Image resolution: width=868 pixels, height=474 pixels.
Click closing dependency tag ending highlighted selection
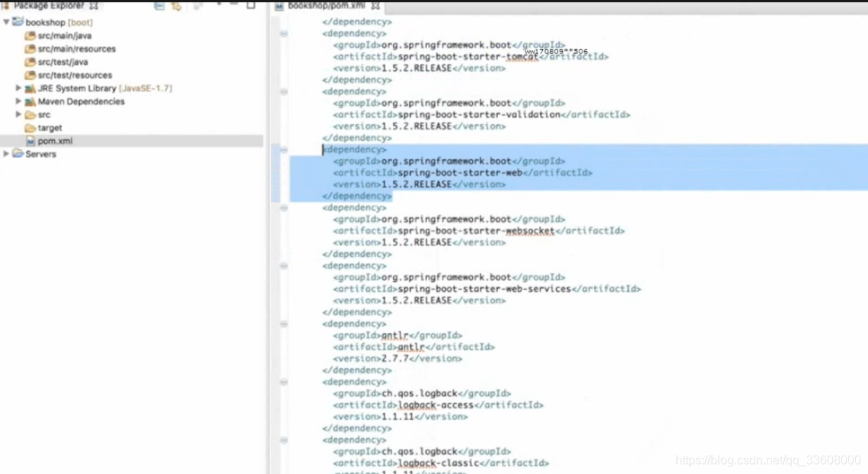[357, 196]
